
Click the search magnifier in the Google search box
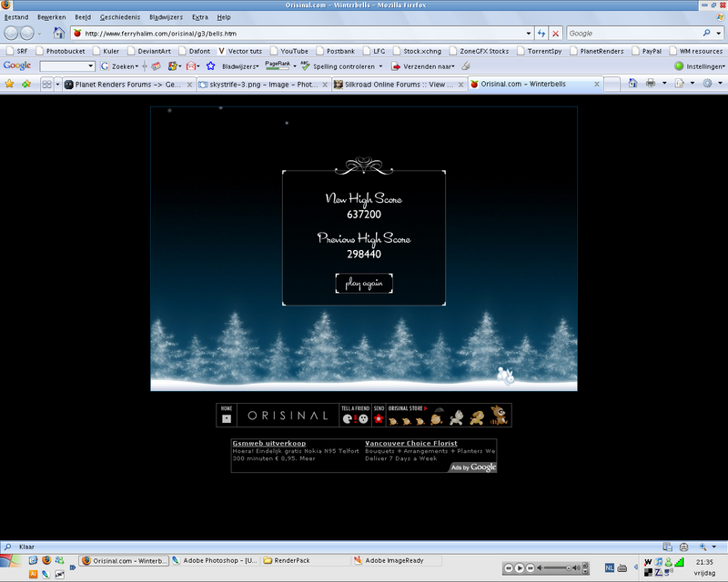pyautogui.click(x=707, y=33)
